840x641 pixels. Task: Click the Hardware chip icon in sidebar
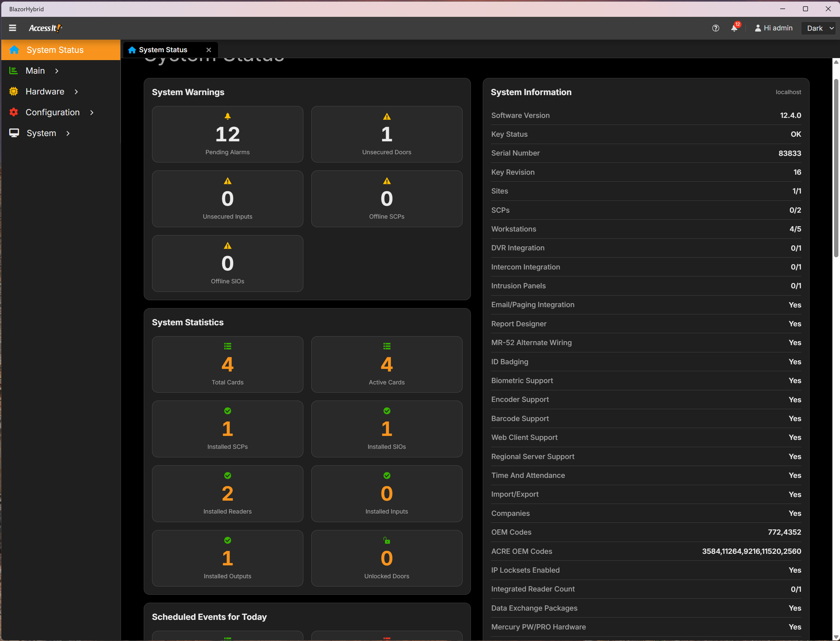coord(13,91)
